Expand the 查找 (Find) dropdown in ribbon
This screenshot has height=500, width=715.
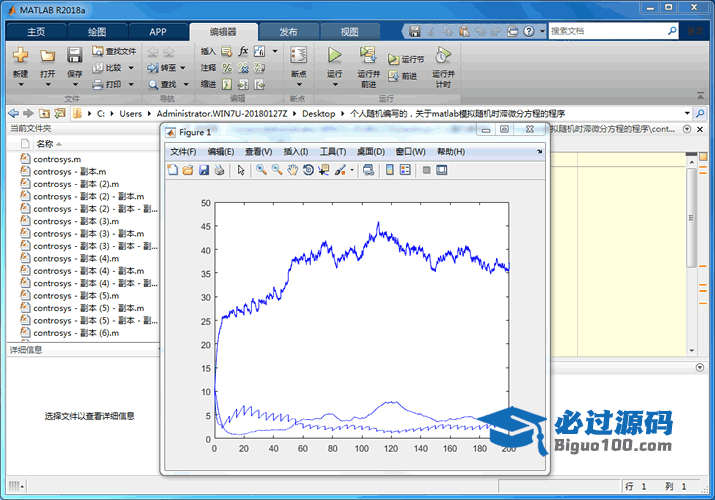[186, 84]
